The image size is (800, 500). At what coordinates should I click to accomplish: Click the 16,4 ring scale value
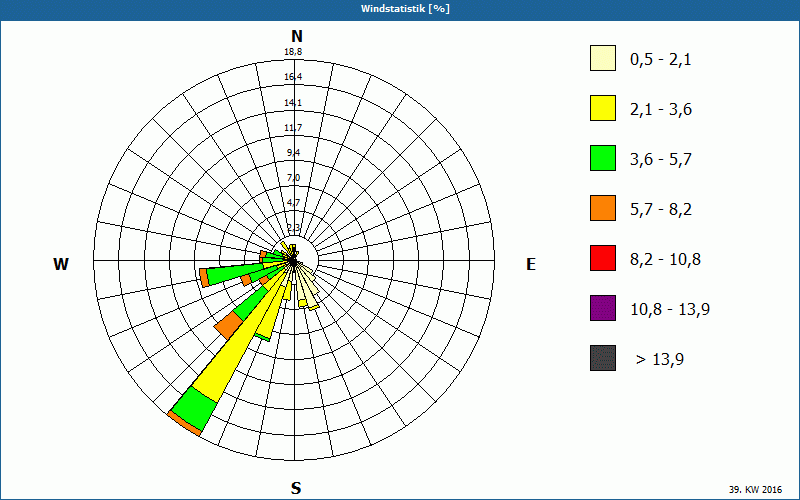293,77
